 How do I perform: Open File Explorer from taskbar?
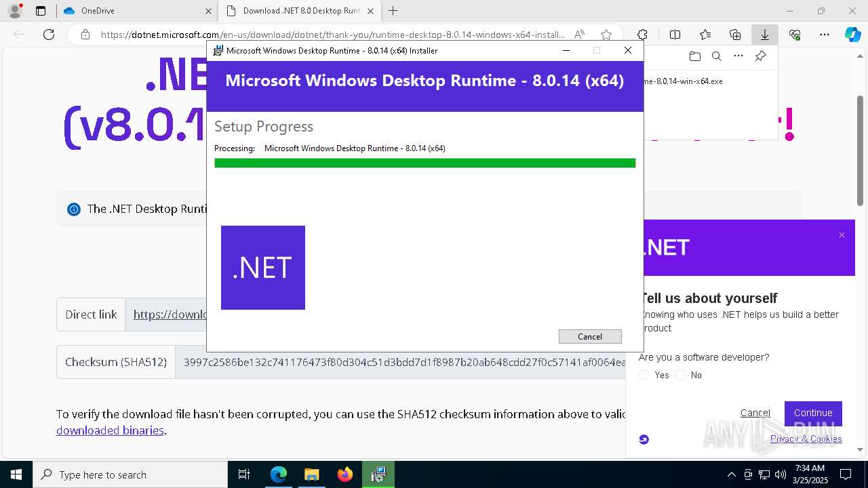312,474
